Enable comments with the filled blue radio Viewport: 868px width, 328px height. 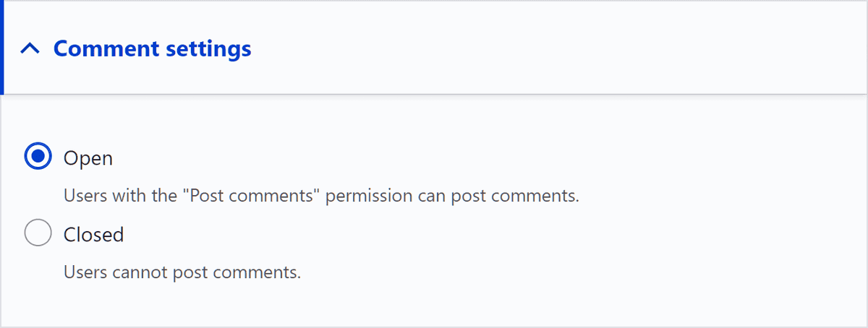pos(38,157)
